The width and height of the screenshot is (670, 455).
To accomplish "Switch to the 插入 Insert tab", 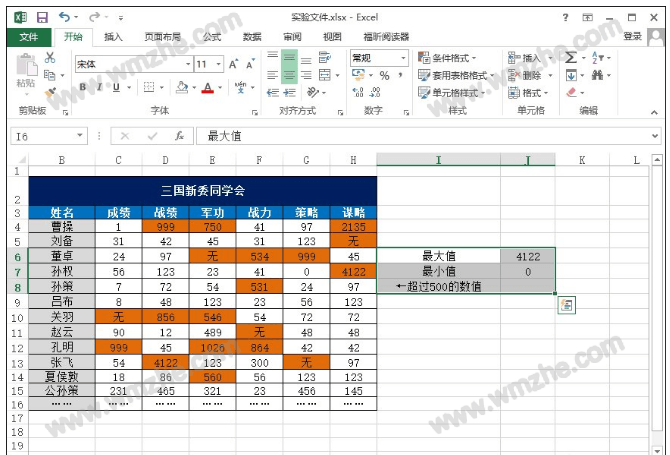I will pos(113,37).
